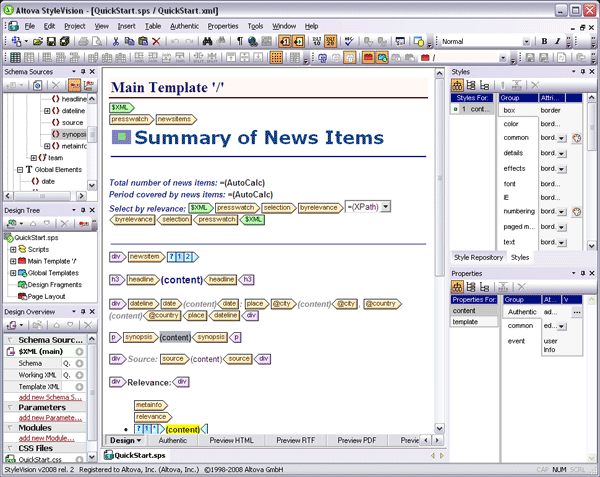Expand Scripts in the Design Tree

(13, 249)
